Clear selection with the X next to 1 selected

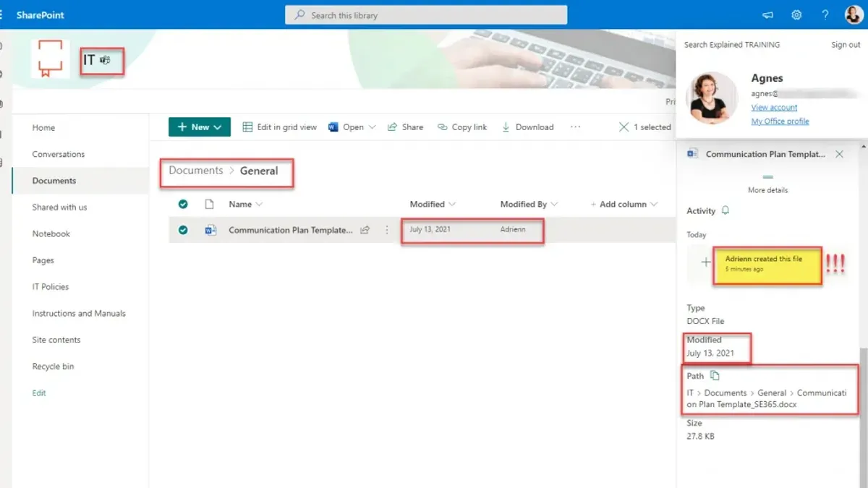tap(624, 127)
